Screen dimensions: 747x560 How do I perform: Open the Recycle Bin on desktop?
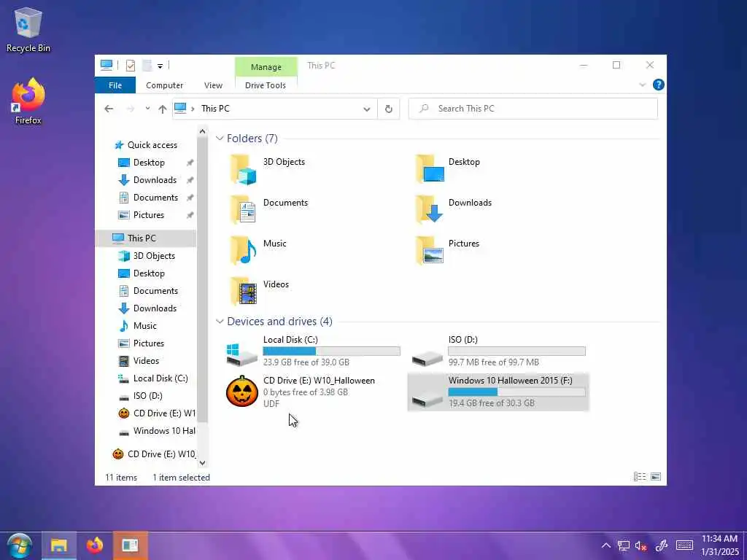click(28, 29)
